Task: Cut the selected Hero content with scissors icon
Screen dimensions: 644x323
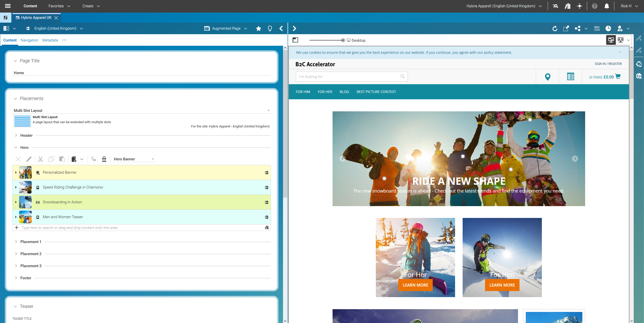Action: click(x=40, y=159)
